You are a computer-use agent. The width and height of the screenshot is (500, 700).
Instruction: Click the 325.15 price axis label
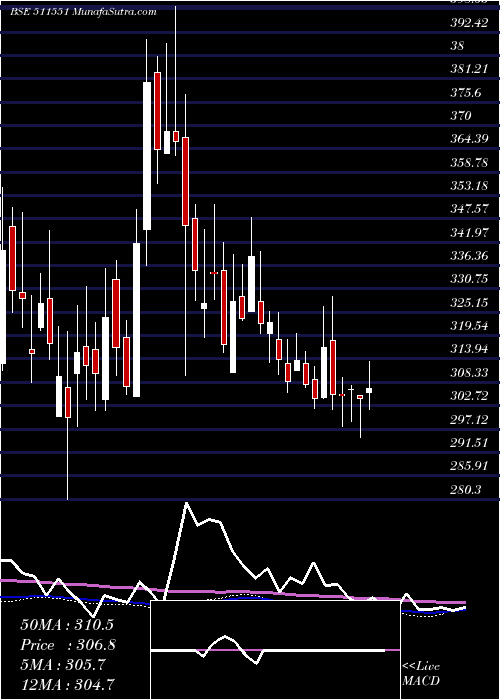tap(469, 303)
